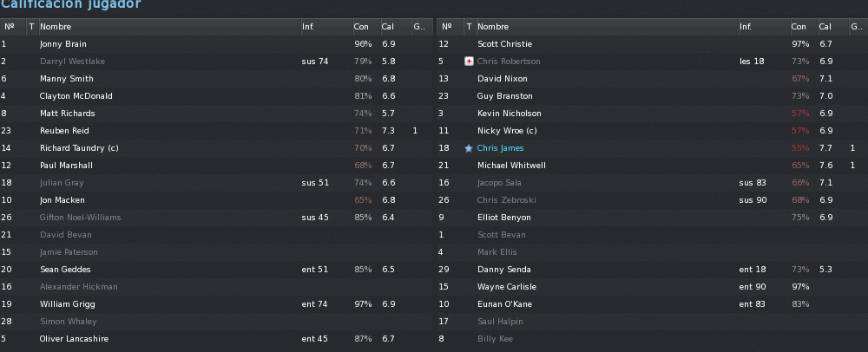Click the left table T column header
The height and width of the screenshot is (352, 868).
tap(32, 27)
